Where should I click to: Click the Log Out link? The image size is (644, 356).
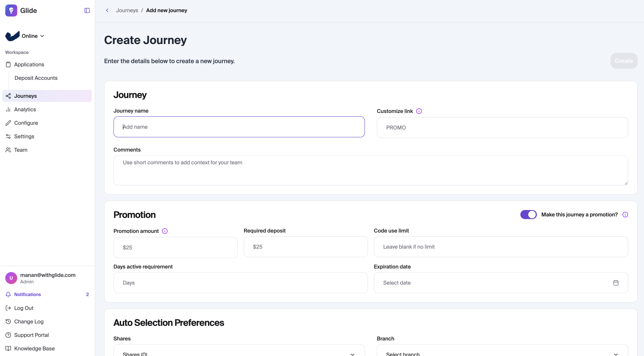coord(24,308)
